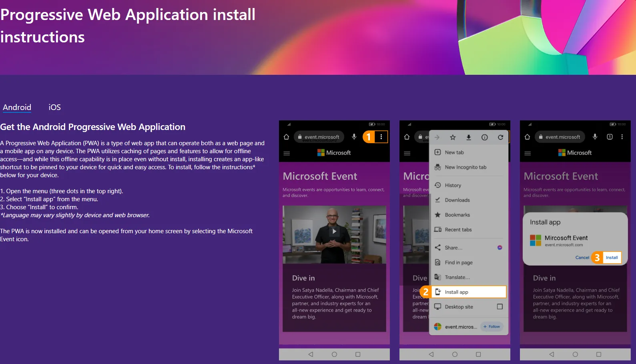Screen dimensions: 636x364
Task: Switch to the iOS tab
Action: 54,107
